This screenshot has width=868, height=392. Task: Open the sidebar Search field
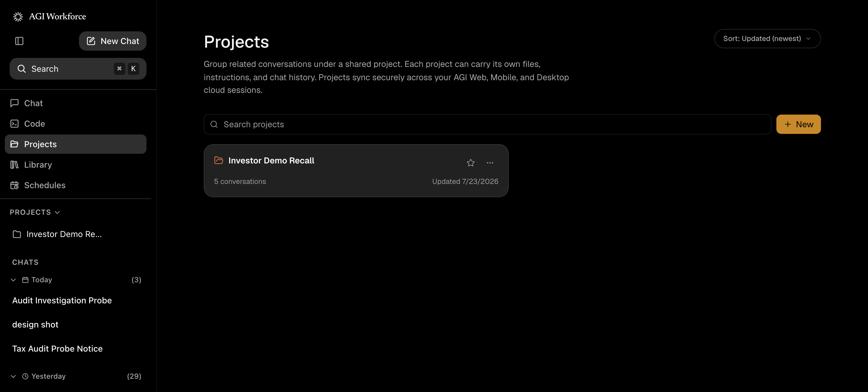coord(78,69)
